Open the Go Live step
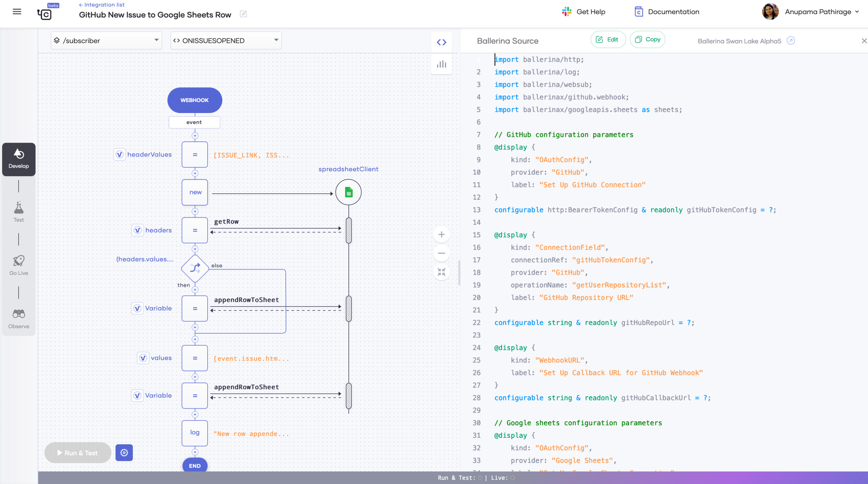868x484 pixels. [x=19, y=265]
